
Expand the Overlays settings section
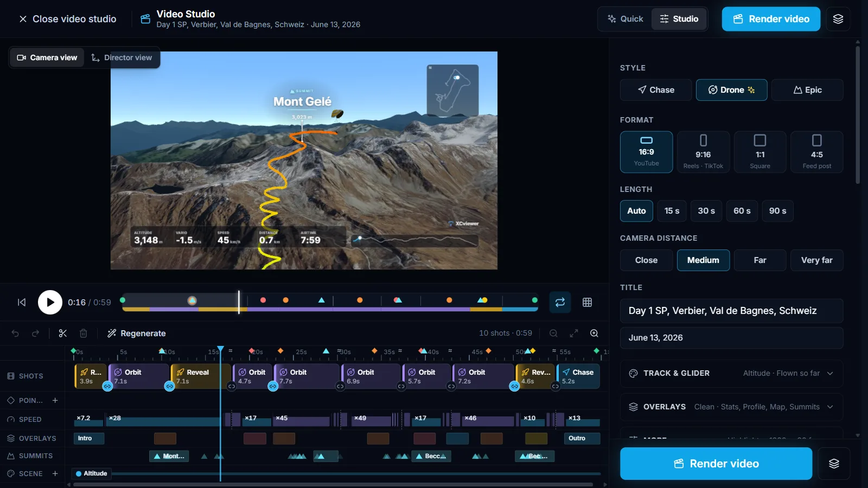pos(731,407)
